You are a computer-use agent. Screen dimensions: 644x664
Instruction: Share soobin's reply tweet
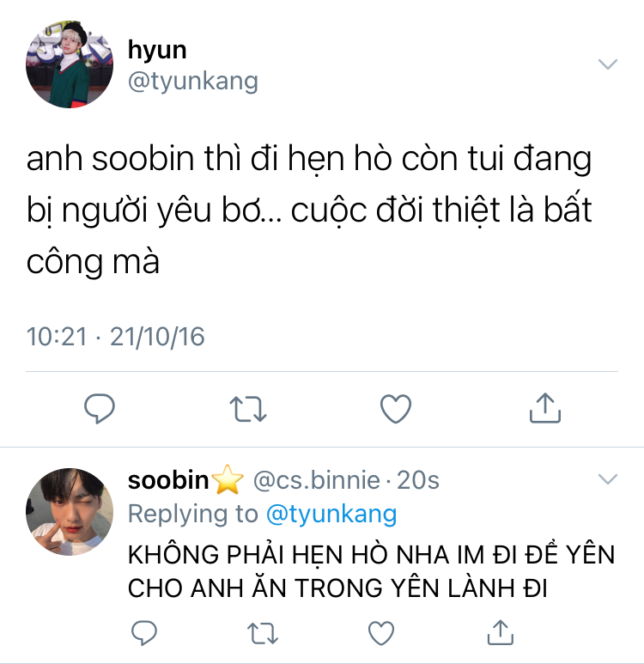pos(501,632)
